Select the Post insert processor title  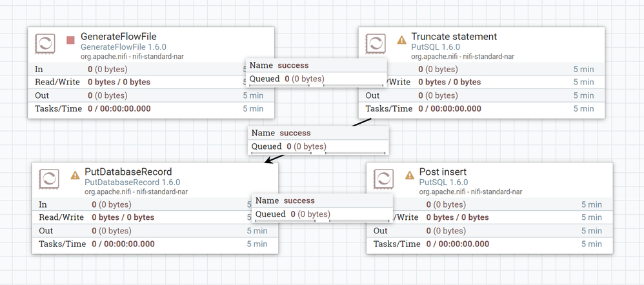coord(443,172)
